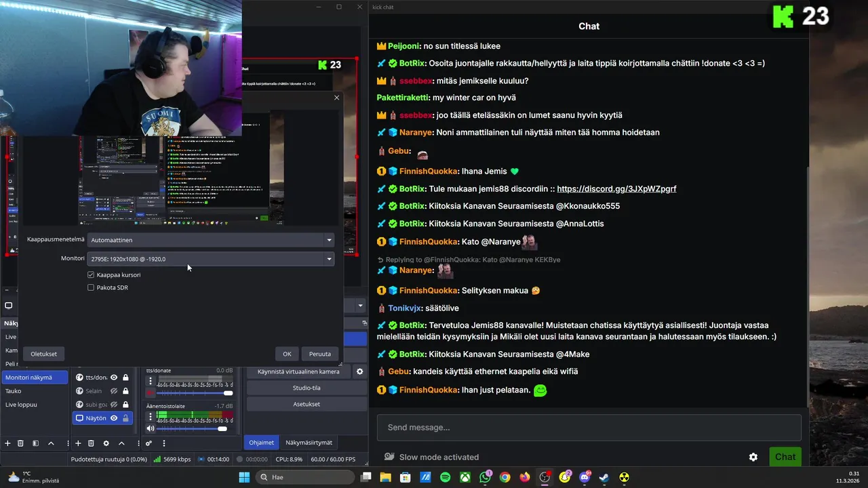Open scene filters icon in the scenes toolbar

tap(36, 443)
